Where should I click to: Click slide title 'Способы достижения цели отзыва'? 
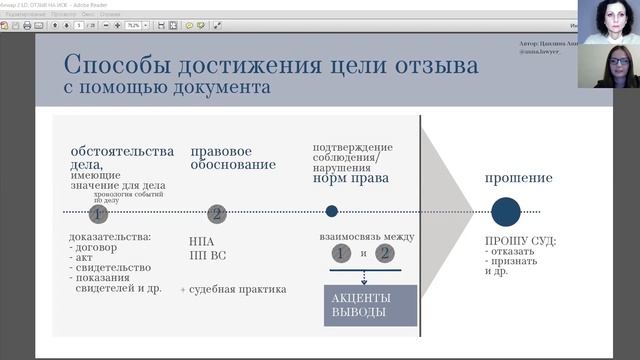pos(271,64)
